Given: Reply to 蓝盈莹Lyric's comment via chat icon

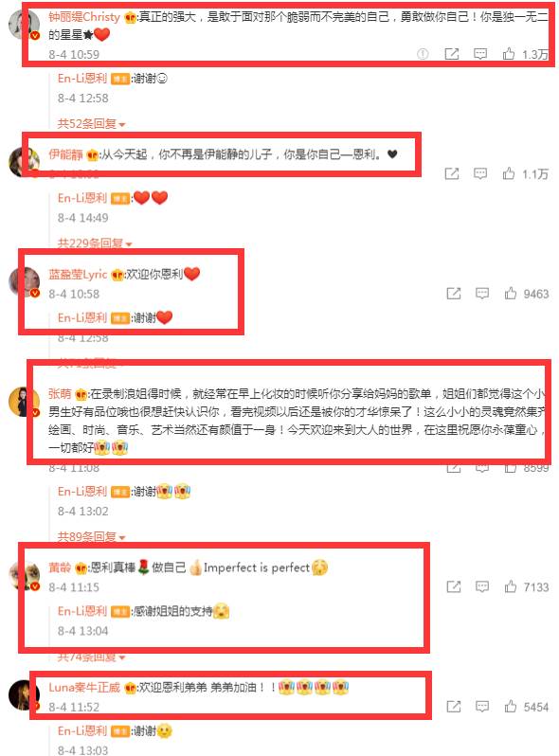Looking at the screenshot, I should (482, 293).
